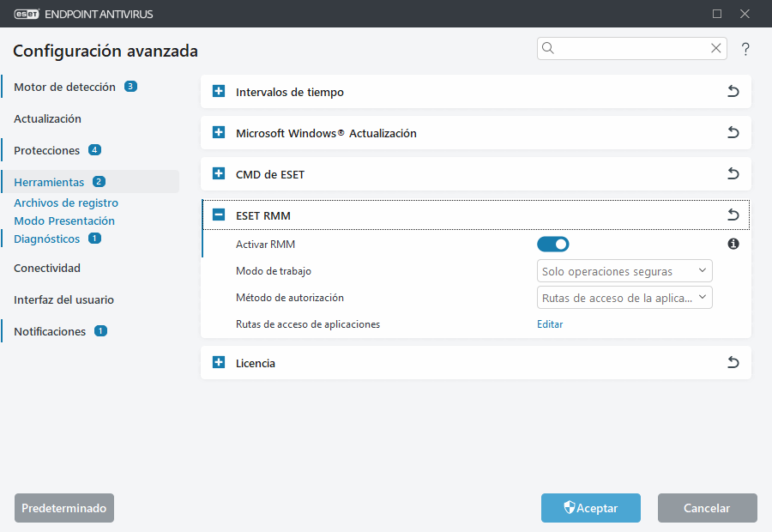Expand the Licencia section
This screenshot has height=532, width=772.
point(219,363)
